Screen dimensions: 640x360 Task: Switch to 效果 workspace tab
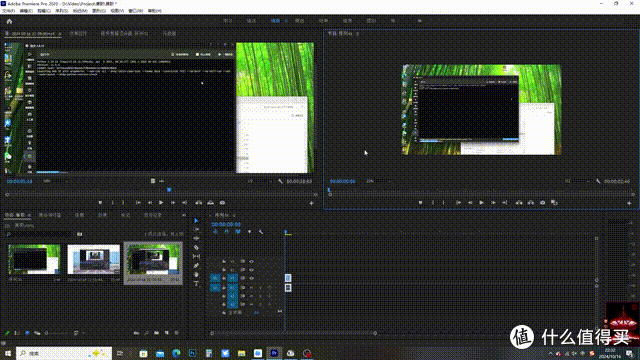(x=323, y=21)
